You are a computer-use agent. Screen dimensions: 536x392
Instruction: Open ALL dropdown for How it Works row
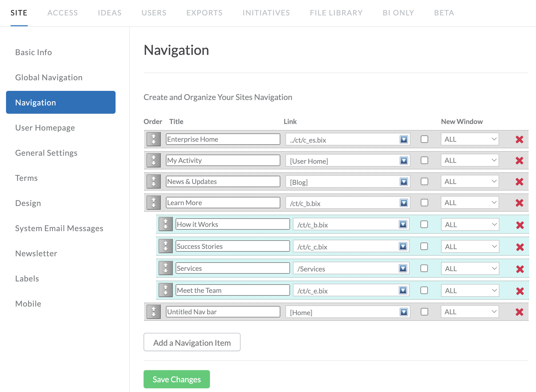470,225
